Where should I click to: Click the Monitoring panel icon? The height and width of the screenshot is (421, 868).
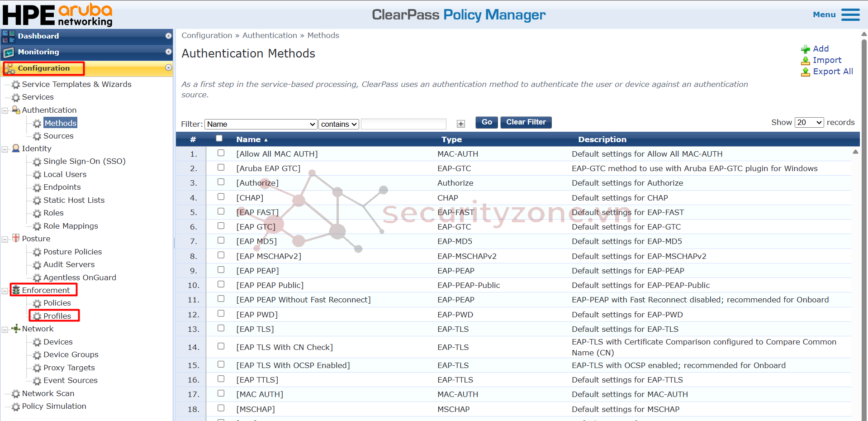pos(9,53)
